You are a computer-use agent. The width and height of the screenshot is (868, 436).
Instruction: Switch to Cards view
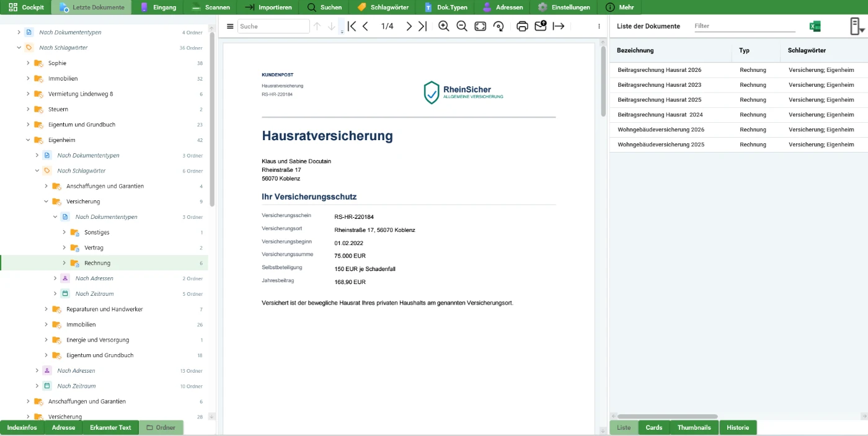click(654, 427)
